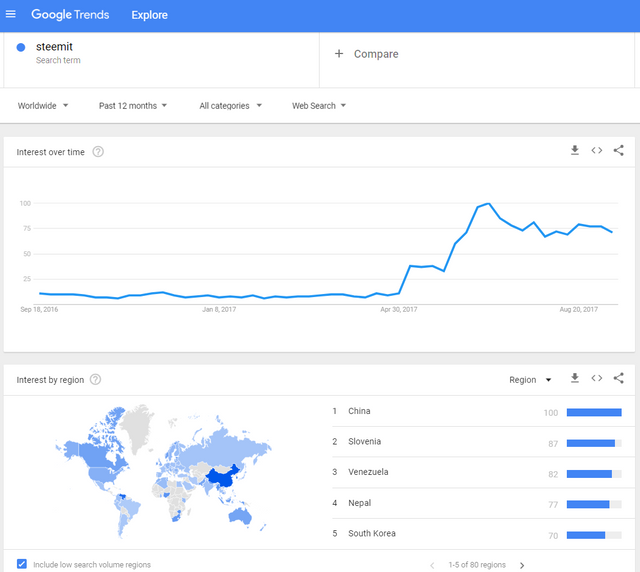640x572 pixels.
Task: Open the All categories dropdown
Action: coord(230,106)
